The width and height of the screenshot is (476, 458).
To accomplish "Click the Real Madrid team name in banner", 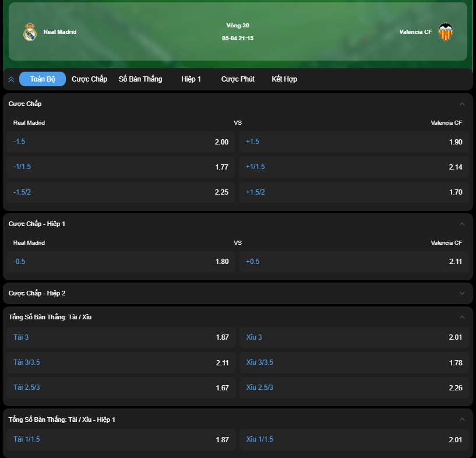I will (x=60, y=32).
